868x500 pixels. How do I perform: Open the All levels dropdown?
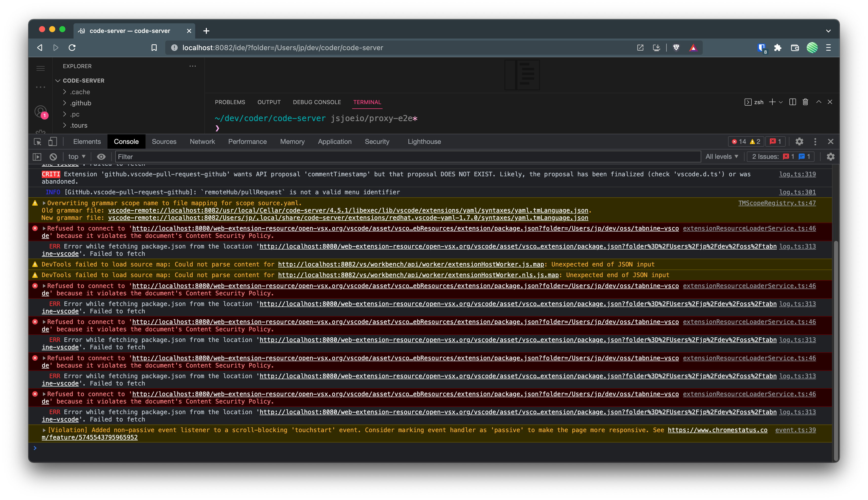722,157
